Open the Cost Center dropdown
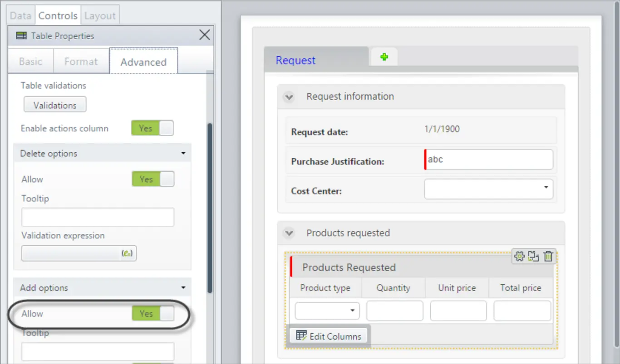The image size is (620, 364). pos(489,189)
